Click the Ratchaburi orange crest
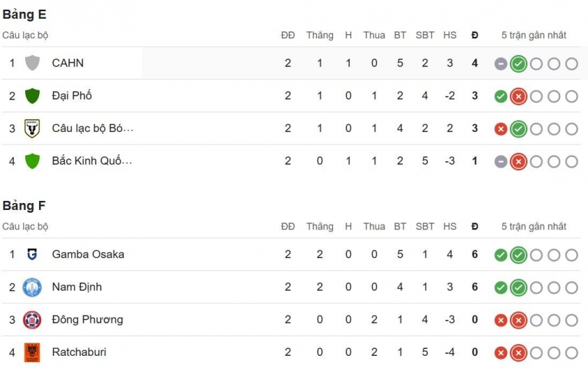 (32, 352)
